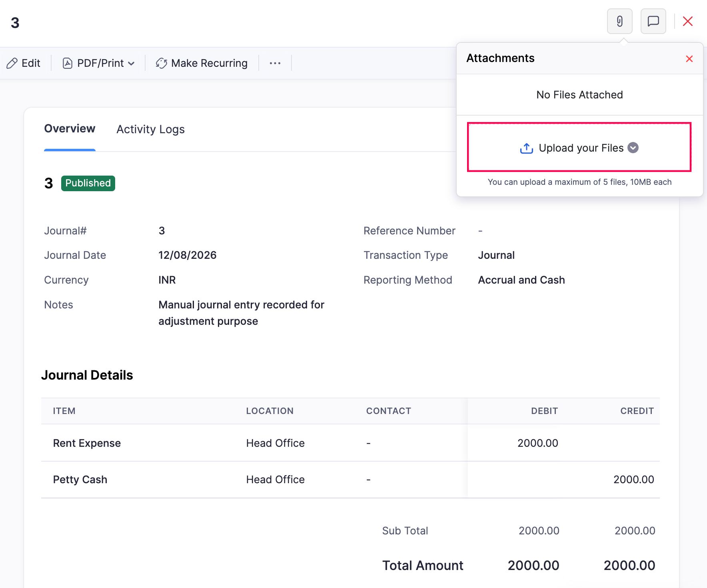Image resolution: width=707 pixels, height=588 pixels.
Task: Close the Attachments popup
Action: (689, 59)
